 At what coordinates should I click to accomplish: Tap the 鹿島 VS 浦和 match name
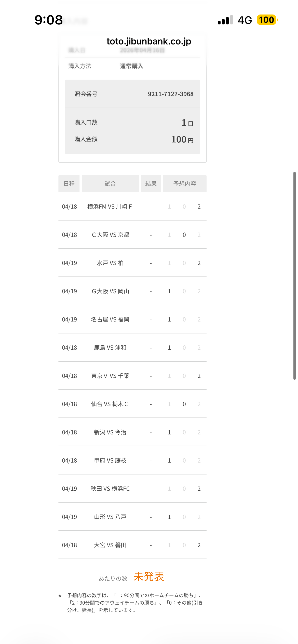pos(110,348)
